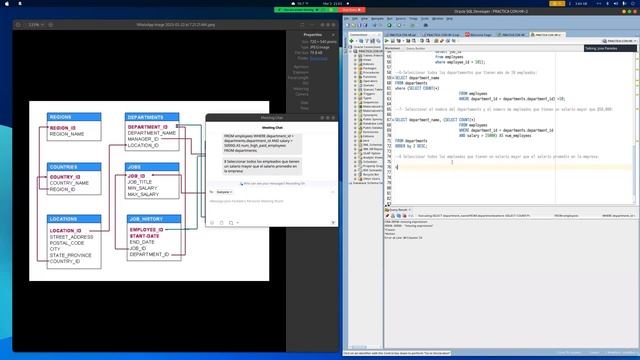Open the connection selector dropdown in worksheet
Viewport: 640px width, 360px height.
tap(620, 41)
